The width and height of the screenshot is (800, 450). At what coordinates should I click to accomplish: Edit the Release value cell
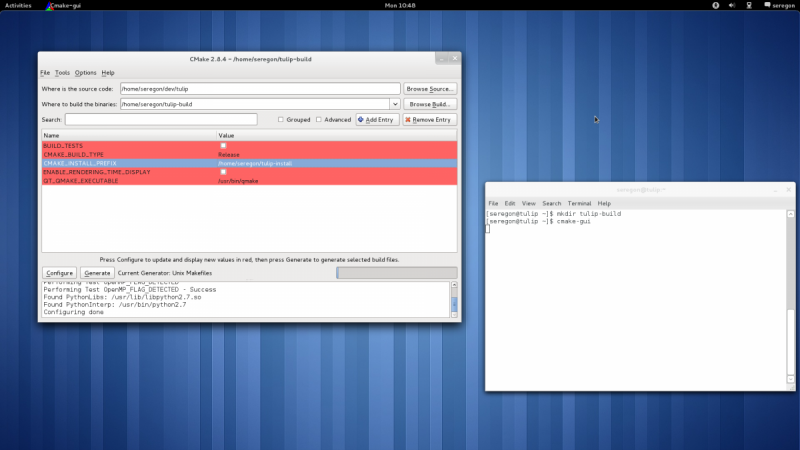[337, 155]
